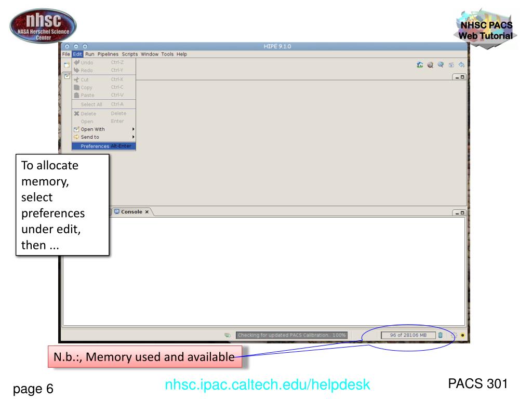The width and height of the screenshot is (532, 399).
Task: Minimize the upper editor area panel
Action: [x=457, y=77]
